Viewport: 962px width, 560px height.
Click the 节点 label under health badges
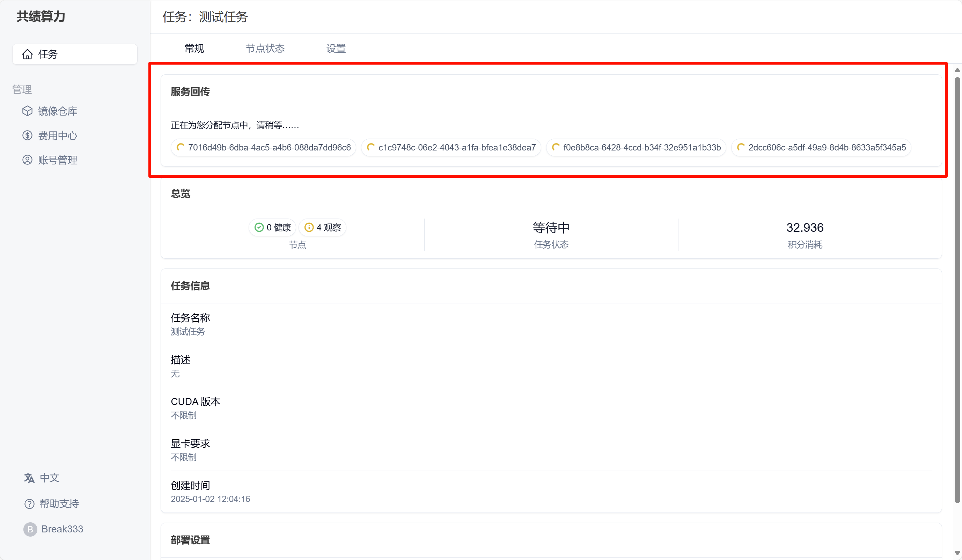click(298, 245)
